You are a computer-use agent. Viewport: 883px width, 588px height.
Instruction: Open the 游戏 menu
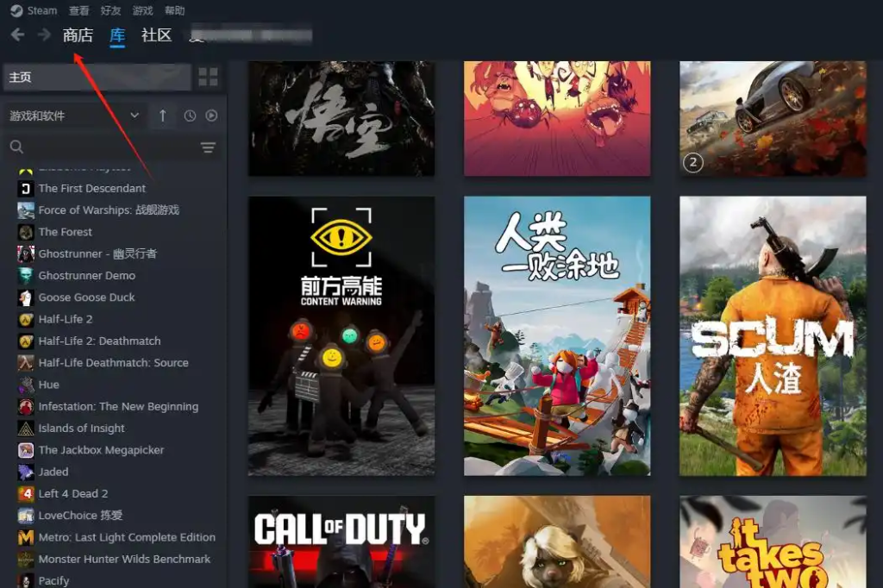[x=142, y=10]
